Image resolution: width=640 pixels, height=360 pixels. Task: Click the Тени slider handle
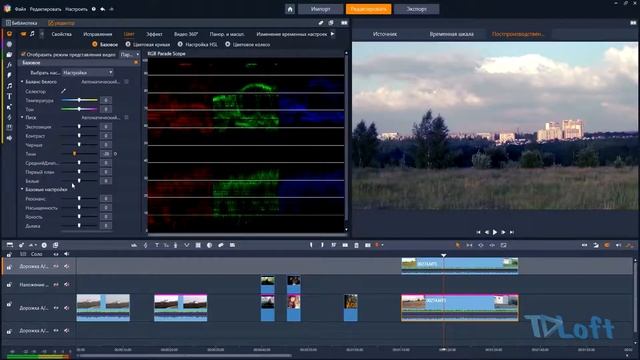point(74,154)
